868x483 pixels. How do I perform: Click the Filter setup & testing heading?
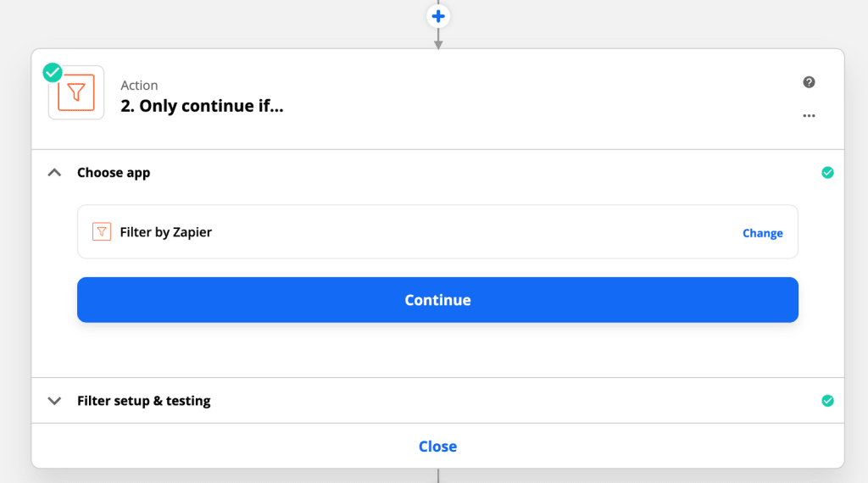[x=144, y=401]
